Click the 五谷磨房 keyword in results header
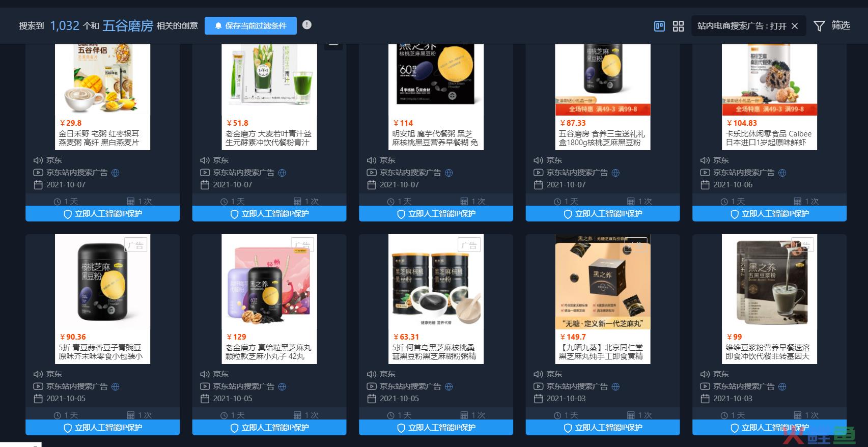The image size is (868, 447). (x=128, y=25)
